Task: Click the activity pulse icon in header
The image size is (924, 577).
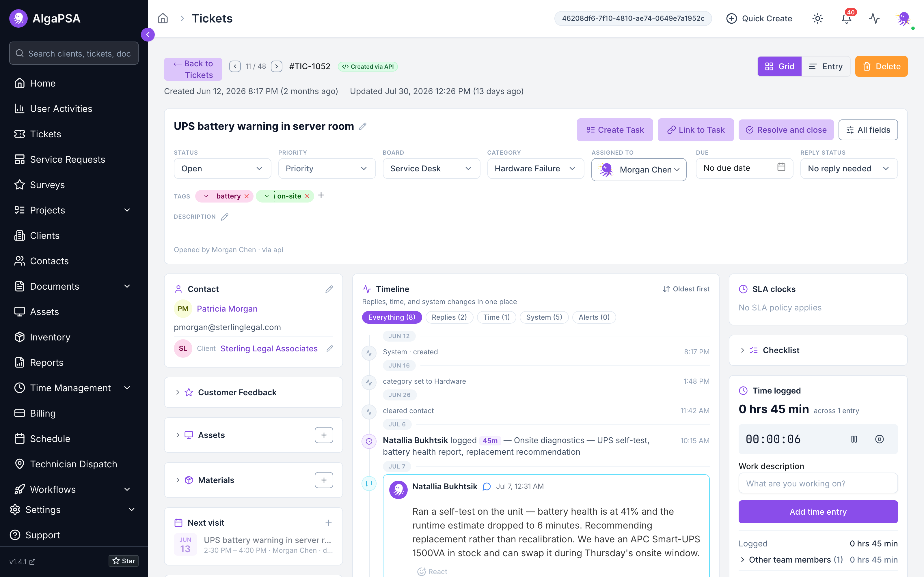Action: (874, 18)
